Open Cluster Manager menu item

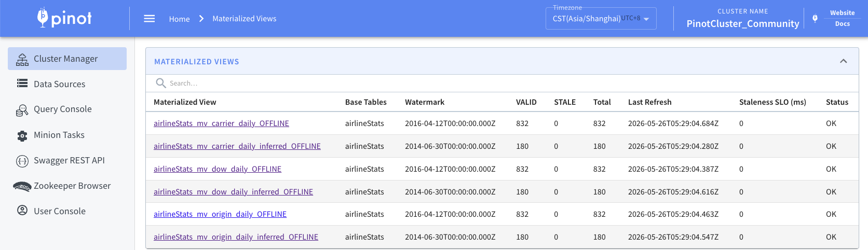click(x=67, y=59)
